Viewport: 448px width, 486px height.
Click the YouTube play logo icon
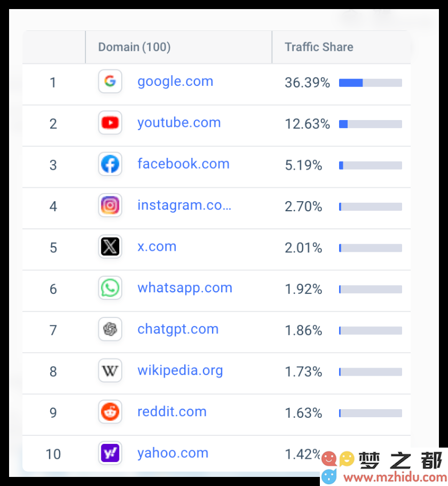[110, 123]
